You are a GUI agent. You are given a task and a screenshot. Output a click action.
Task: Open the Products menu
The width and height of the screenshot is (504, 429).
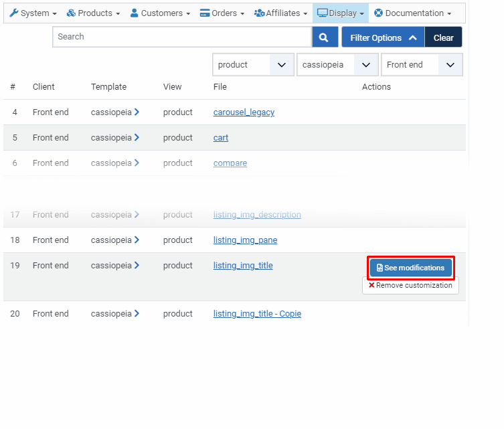[93, 13]
